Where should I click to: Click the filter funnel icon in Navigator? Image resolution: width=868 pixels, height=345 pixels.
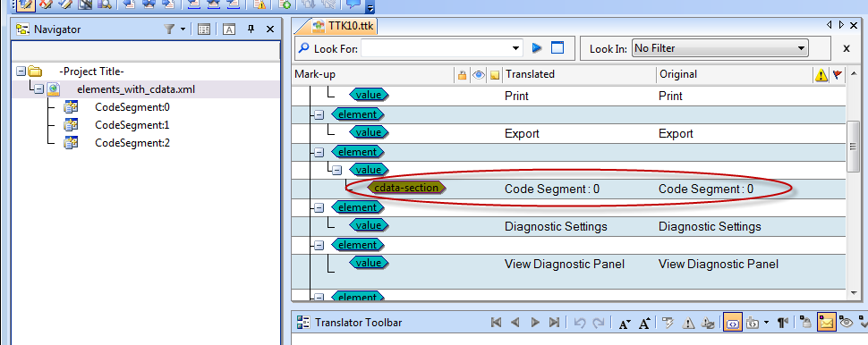click(x=169, y=29)
